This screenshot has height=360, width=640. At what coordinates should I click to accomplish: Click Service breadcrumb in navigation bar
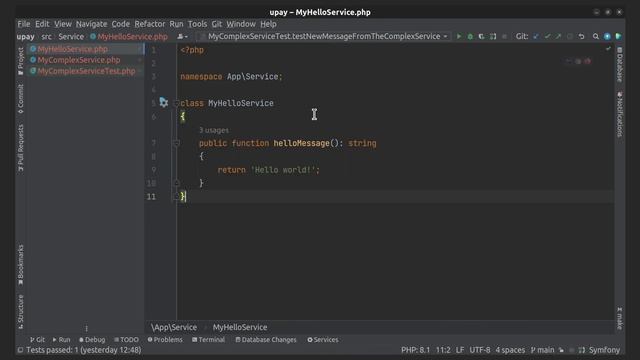point(71,37)
